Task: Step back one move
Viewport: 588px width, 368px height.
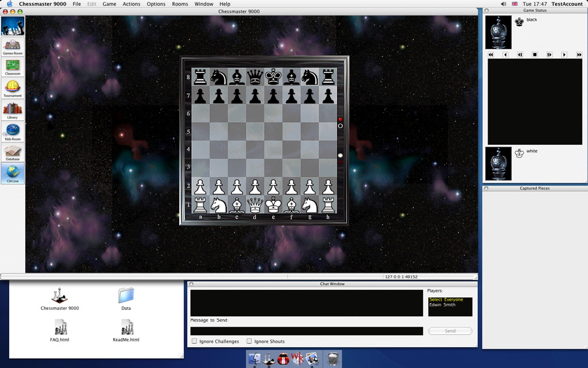Action: click(520, 55)
